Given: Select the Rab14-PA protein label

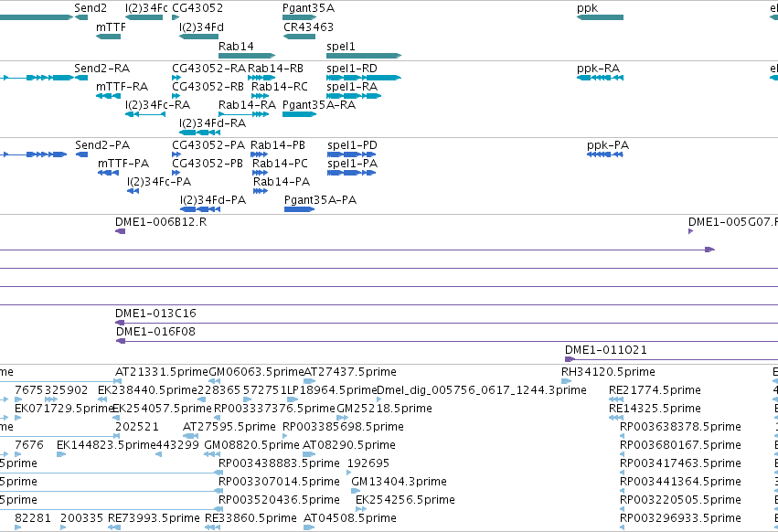Looking at the screenshot, I should pyautogui.click(x=282, y=182).
